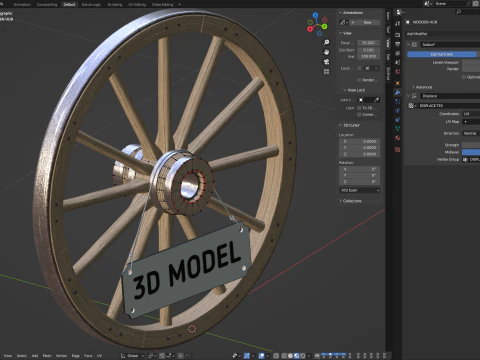Toggle snapping magnet in viewport header
480x360 pixels.
pos(162,356)
